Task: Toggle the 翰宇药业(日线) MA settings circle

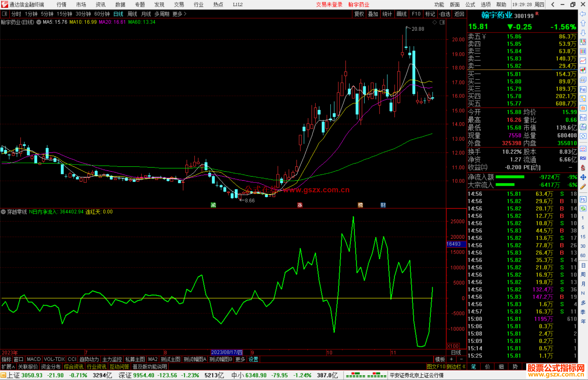Action: pos(39,22)
